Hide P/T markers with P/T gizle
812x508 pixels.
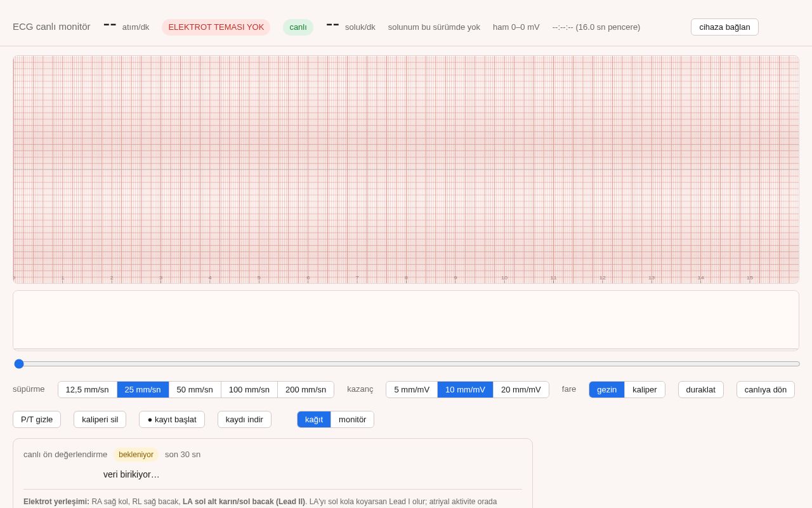coord(37,419)
